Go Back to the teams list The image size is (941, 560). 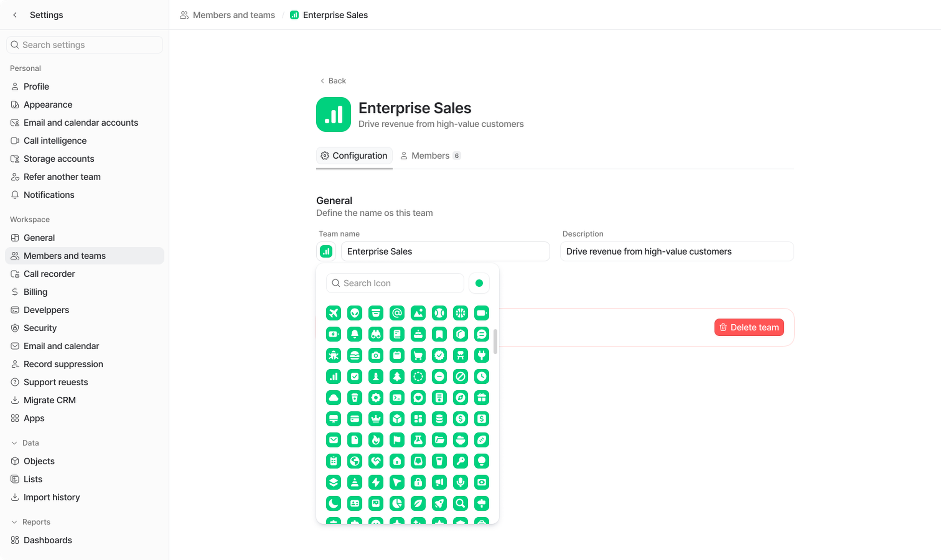[x=333, y=81]
